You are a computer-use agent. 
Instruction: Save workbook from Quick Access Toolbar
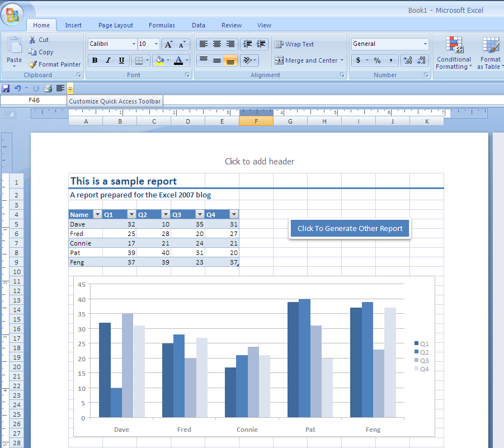6,88
